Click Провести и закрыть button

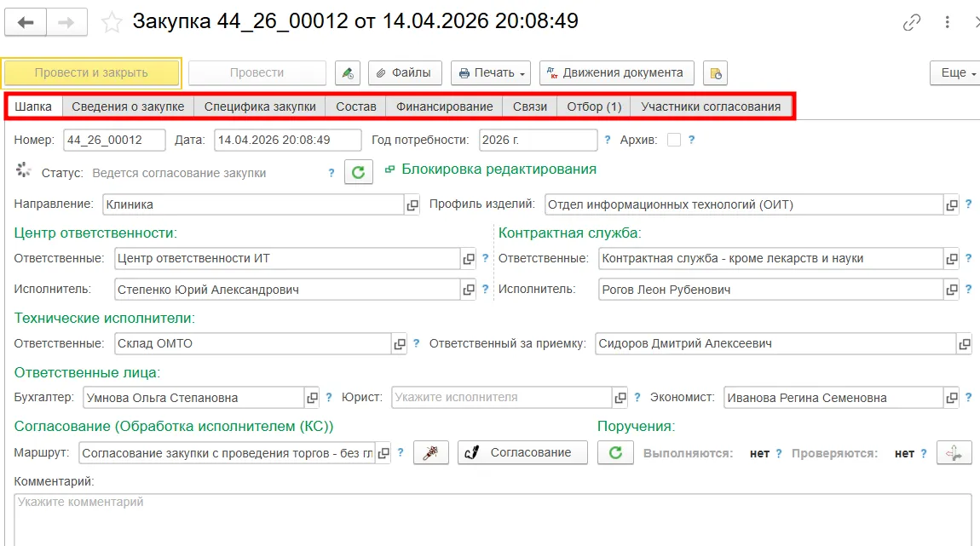91,73
